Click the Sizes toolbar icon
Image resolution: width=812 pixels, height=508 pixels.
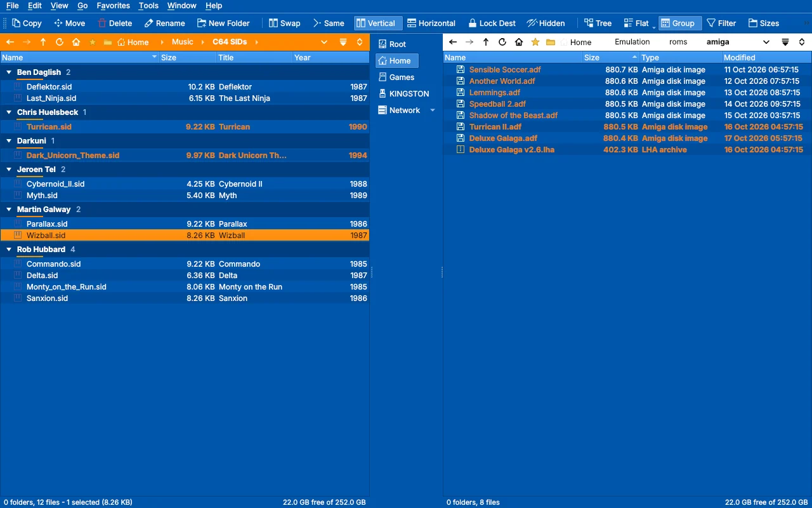tap(753, 23)
